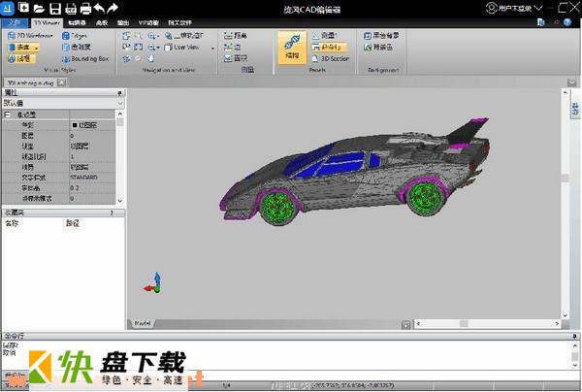Click the orbit icon in the top row

tap(169, 36)
